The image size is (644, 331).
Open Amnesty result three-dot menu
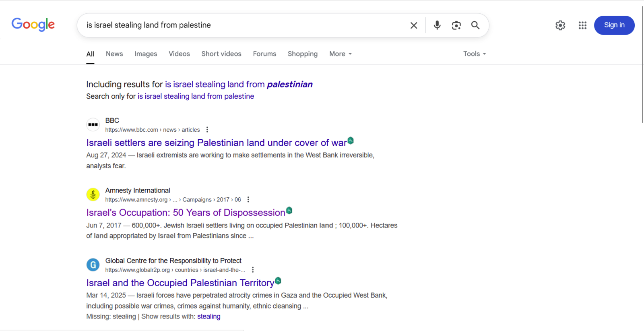(248, 200)
